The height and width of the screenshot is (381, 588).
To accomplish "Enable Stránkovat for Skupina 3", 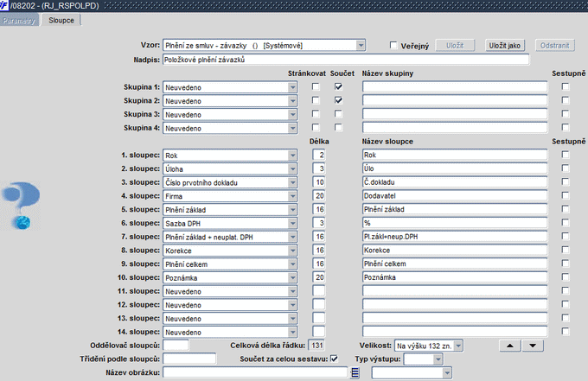I will click(316, 113).
